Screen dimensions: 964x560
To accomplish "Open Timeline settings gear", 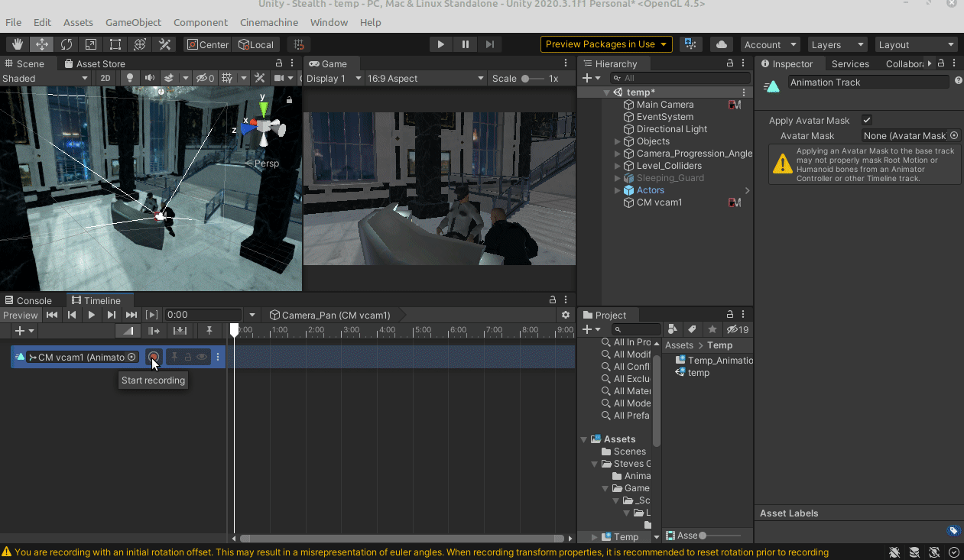I will point(566,315).
